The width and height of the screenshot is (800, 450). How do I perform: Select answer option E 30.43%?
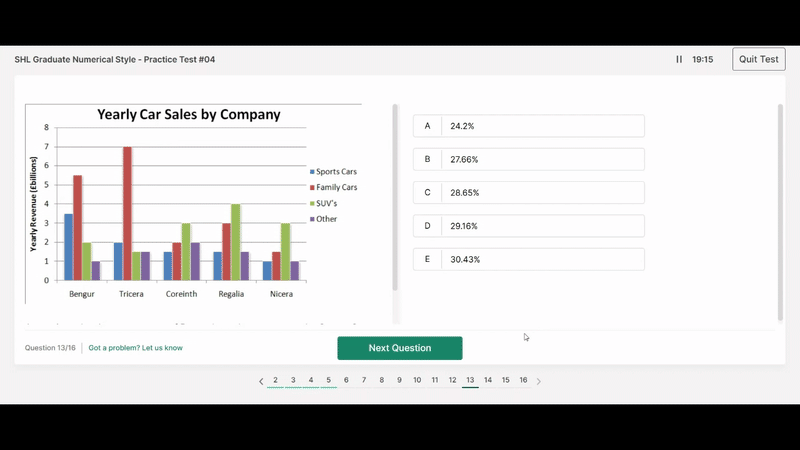(528, 259)
